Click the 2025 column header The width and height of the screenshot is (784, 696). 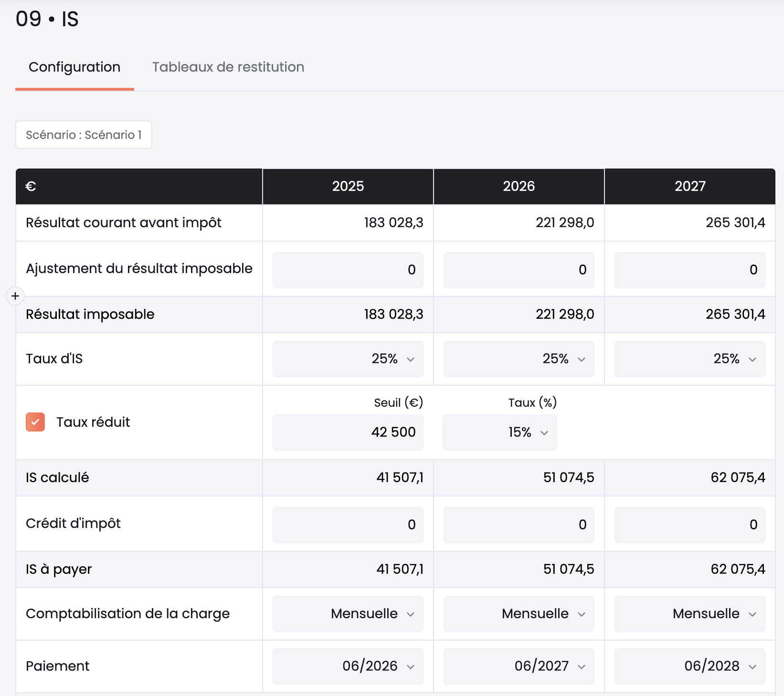348,186
